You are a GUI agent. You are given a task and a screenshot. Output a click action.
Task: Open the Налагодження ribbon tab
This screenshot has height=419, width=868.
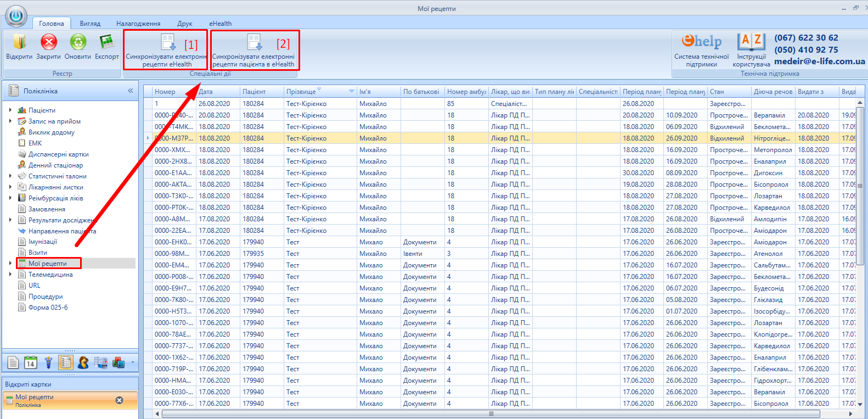138,24
